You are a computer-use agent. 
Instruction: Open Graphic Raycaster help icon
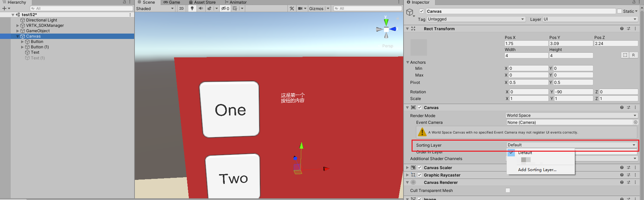622,175
